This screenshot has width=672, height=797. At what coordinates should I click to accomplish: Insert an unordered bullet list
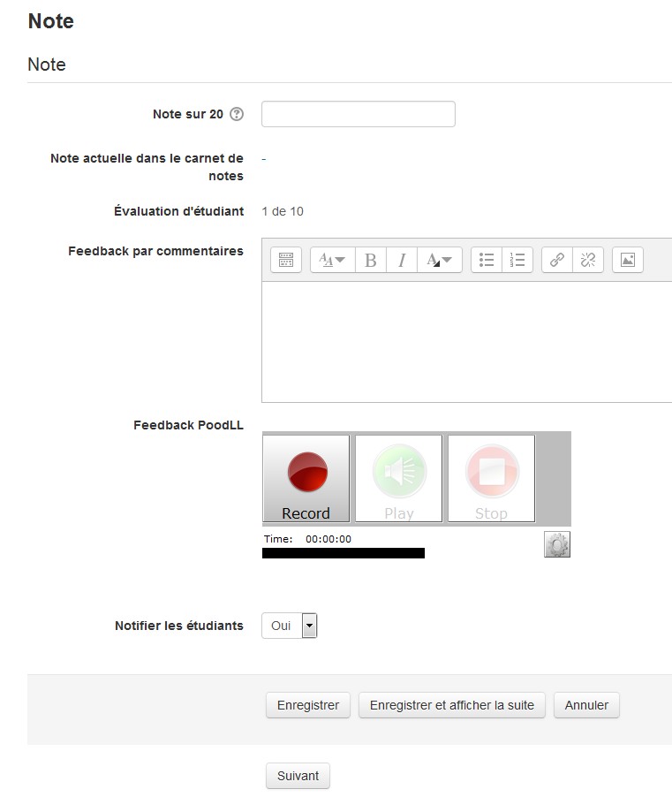(x=487, y=260)
